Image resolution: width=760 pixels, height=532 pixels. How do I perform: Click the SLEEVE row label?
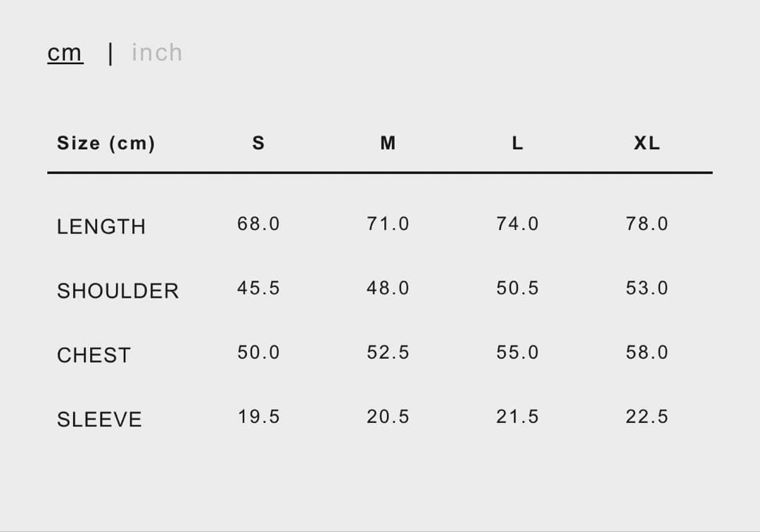click(99, 419)
